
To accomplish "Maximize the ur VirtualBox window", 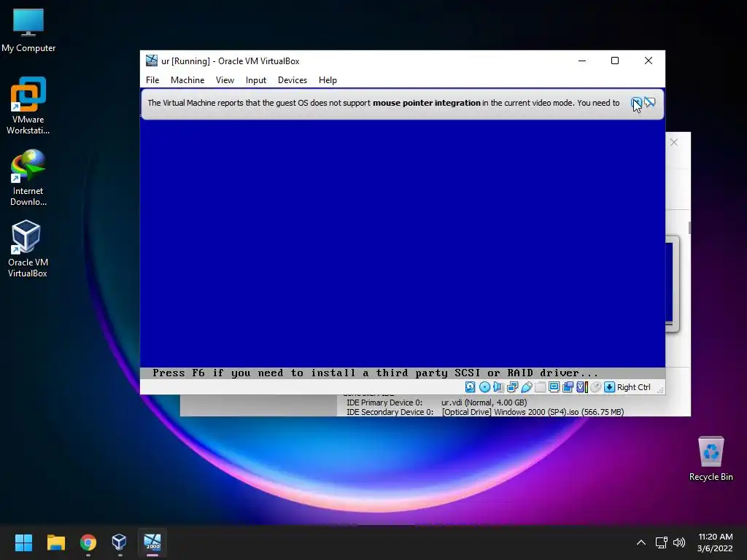I will pyautogui.click(x=615, y=61).
